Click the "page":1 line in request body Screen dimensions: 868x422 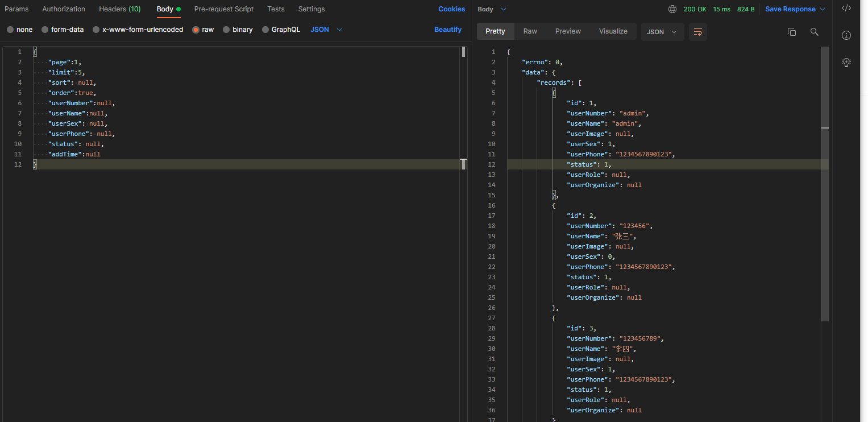tap(65, 62)
